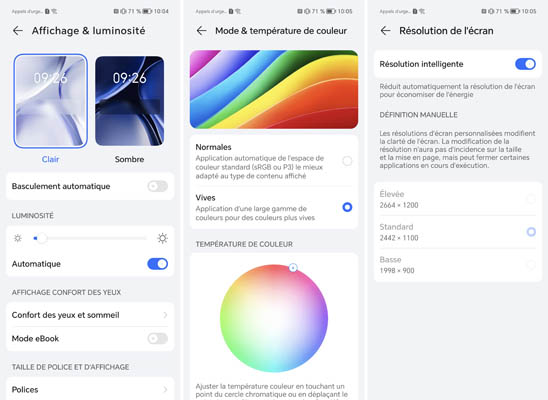Select the Clair theme preview
Screen dimensions: 548x400
(51, 101)
